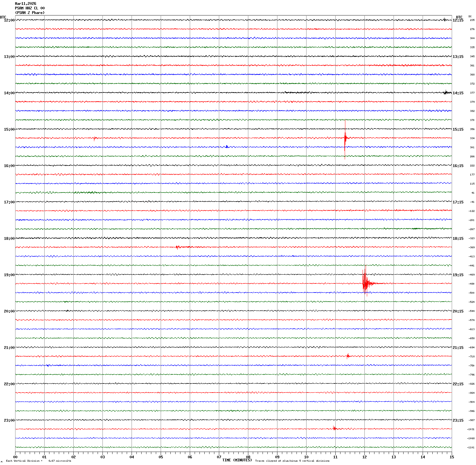Select the small event on the 23:15 red trace
476x465 pixels.
334,428
